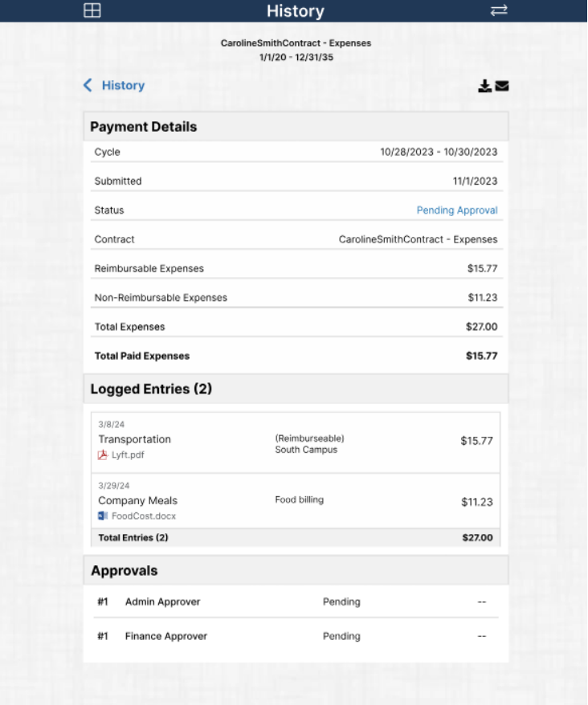Click the Approvals section header
Image resolution: width=588 pixels, height=705 pixels.
(x=124, y=571)
